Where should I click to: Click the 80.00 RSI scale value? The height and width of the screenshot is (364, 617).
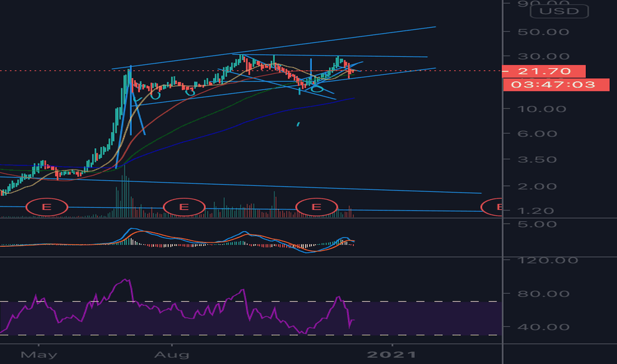[x=543, y=294]
